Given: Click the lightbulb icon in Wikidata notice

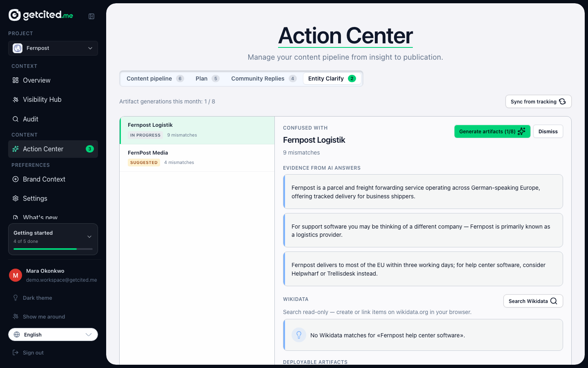Looking at the screenshot, I should point(299,335).
